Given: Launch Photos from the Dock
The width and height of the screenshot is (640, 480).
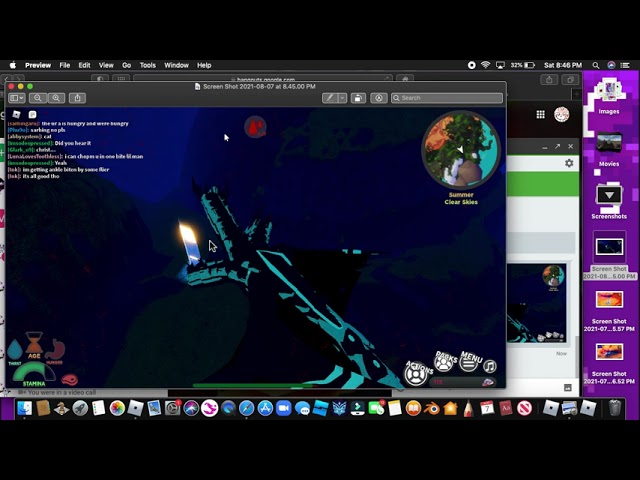Looking at the screenshot, I should [x=117, y=408].
